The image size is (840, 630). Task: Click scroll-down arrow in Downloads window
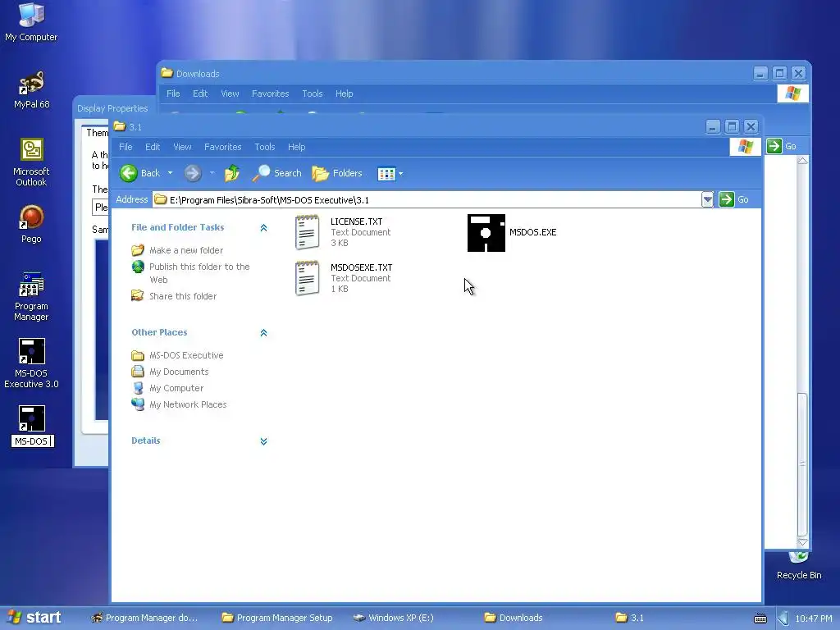802,543
